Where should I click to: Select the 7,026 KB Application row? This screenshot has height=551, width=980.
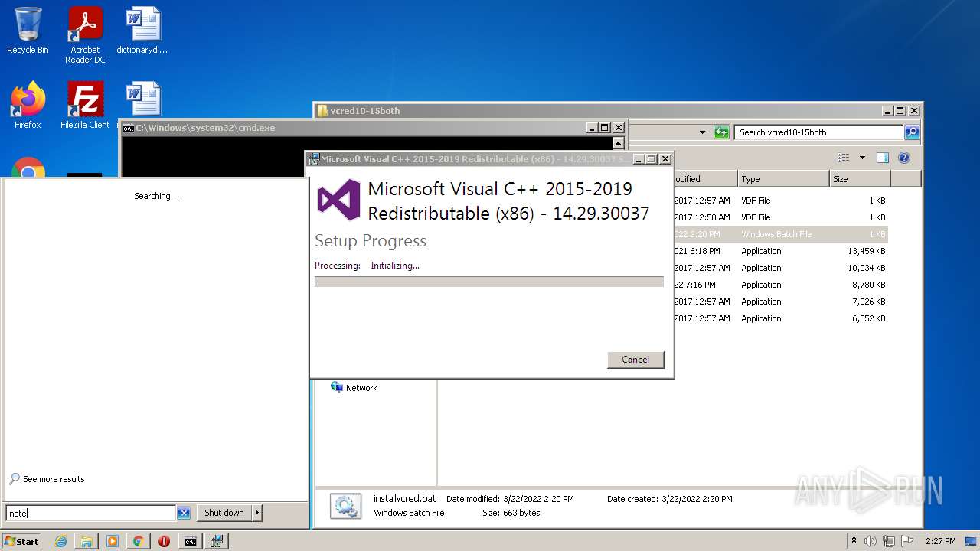pyautogui.click(x=780, y=302)
